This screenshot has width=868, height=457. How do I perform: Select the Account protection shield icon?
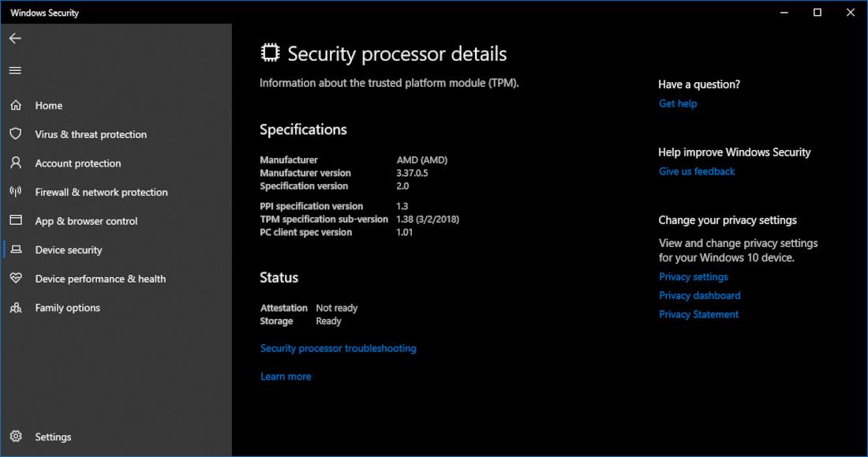click(x=16, y=163)
